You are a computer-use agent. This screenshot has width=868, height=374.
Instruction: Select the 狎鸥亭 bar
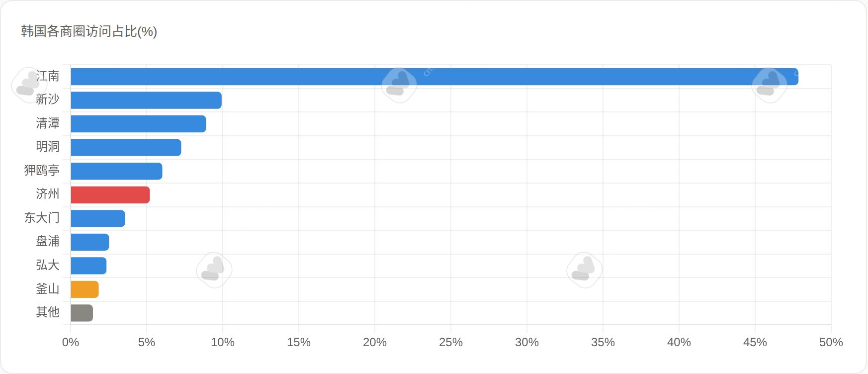(117, 171)
